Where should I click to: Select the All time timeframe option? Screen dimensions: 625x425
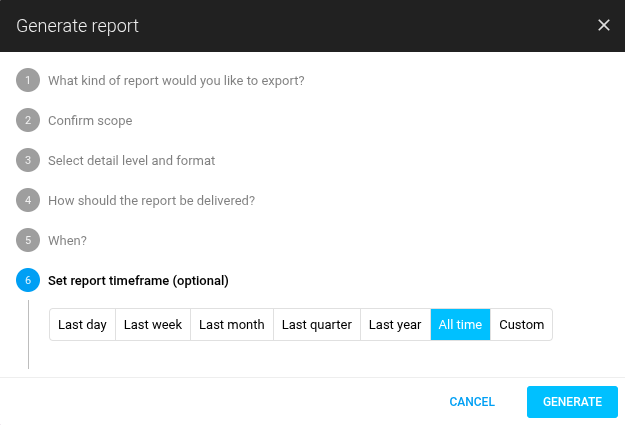(460, 324)
